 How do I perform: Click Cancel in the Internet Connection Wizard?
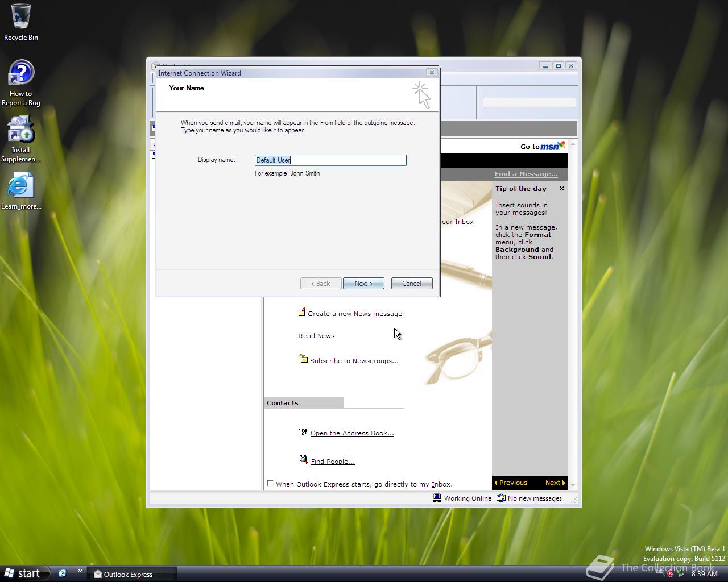click(412, 283)
